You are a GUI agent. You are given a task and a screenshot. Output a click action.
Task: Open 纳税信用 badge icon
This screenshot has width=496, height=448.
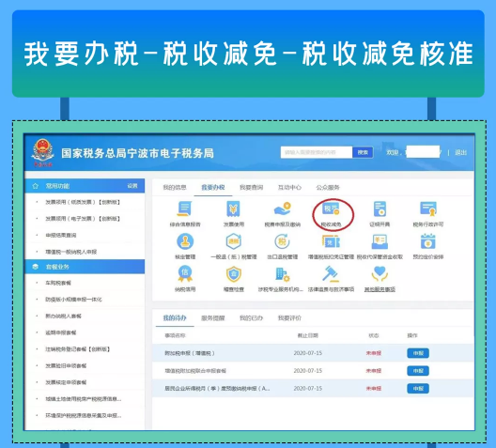(185, 274)
